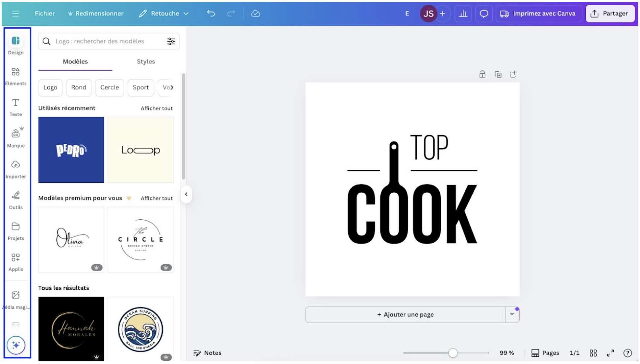This screenshot has width=640, height=364.
Task: Toggle the Pages thumbnail view
Action: pos(545,353)
